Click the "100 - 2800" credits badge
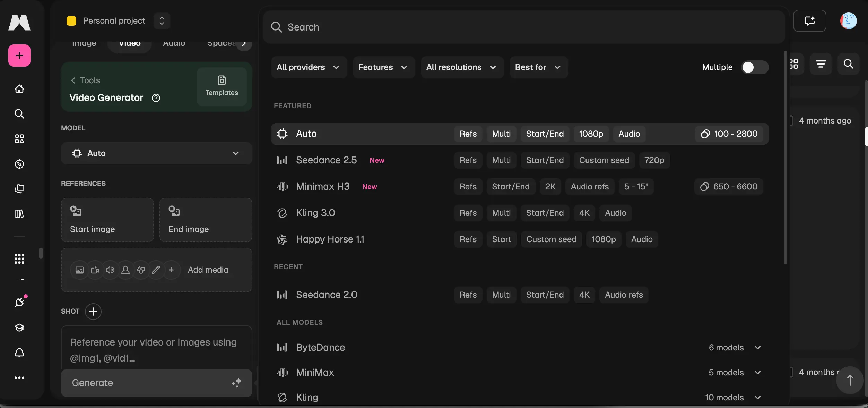Image resolution: width=868 pixels, height=408 pixels. pyautogui.click(x=729, y=134)
